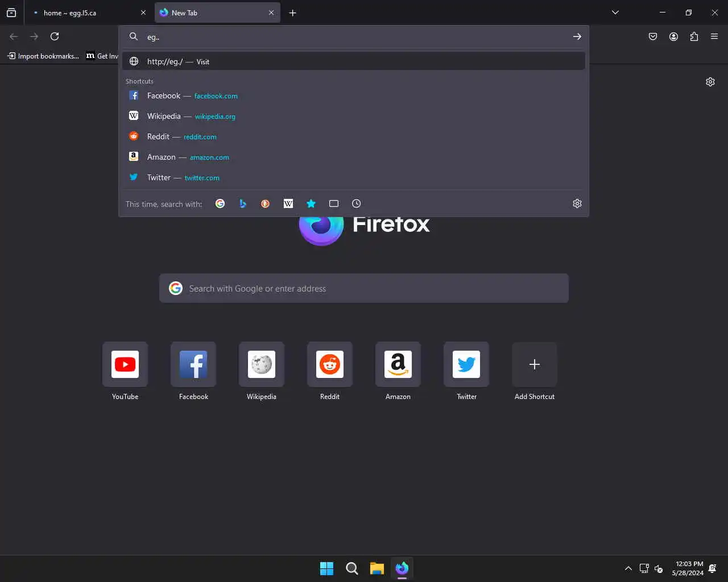
Task: Search this time with DuckDuckGo icon
Action: [266, 203]
